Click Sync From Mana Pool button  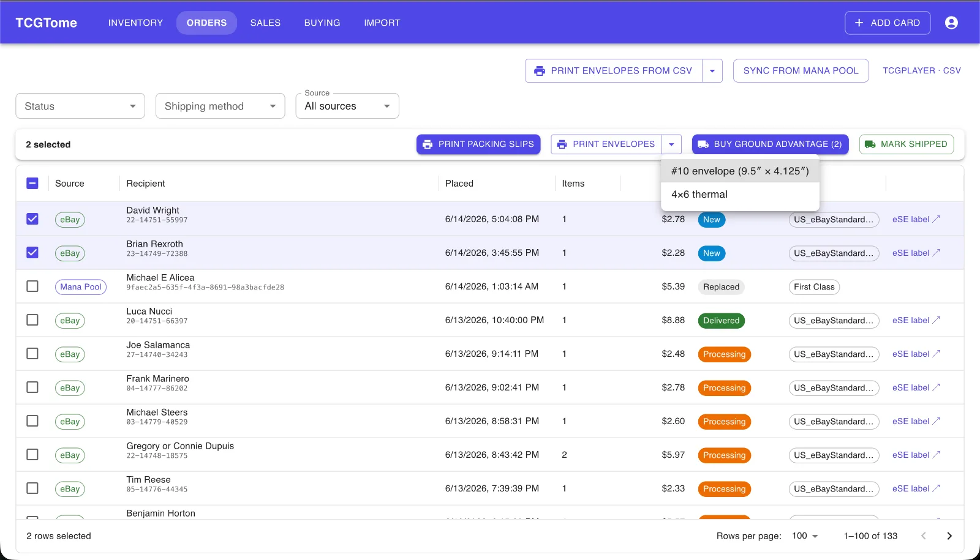(801, 71)
